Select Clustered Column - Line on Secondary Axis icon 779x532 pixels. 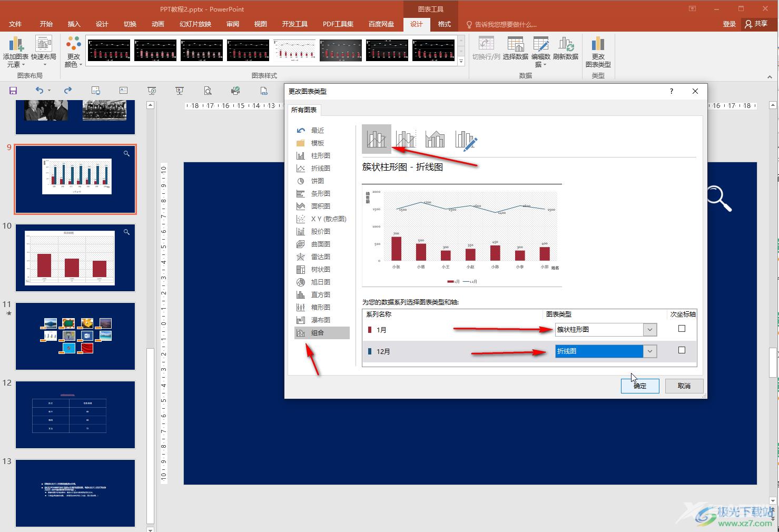click(406, 139)
